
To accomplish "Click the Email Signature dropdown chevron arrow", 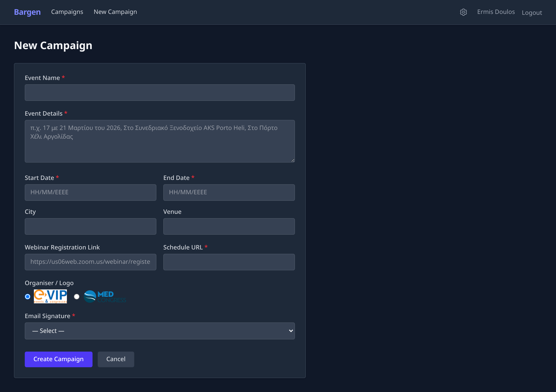I will pos(291,331).
